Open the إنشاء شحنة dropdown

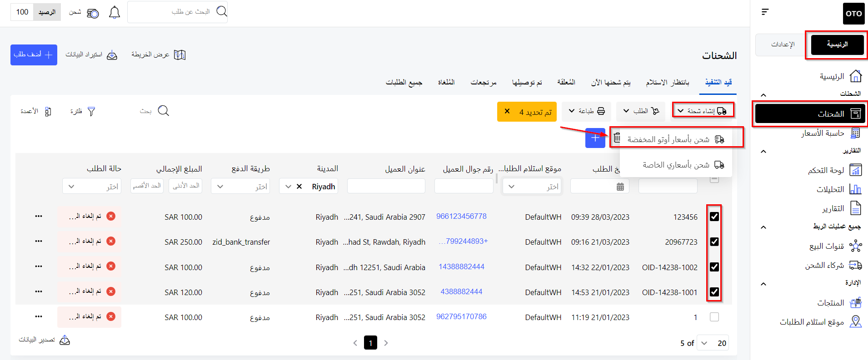click(703, 111)
